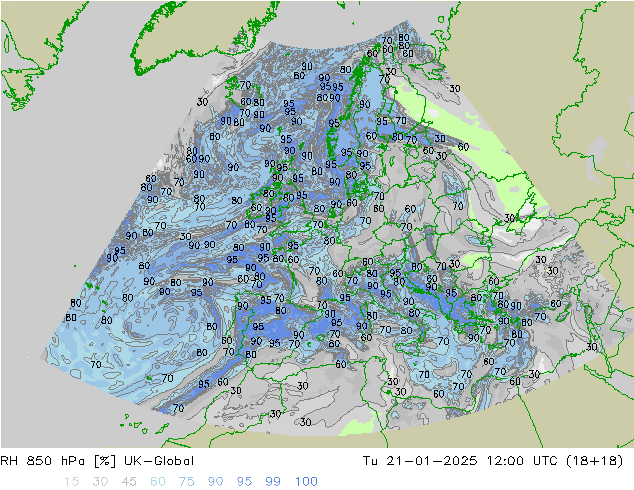Choose the legend value 90 in the color scale
Image resolution: width=634 pixels, height=490 pixels.
(215, 482)
